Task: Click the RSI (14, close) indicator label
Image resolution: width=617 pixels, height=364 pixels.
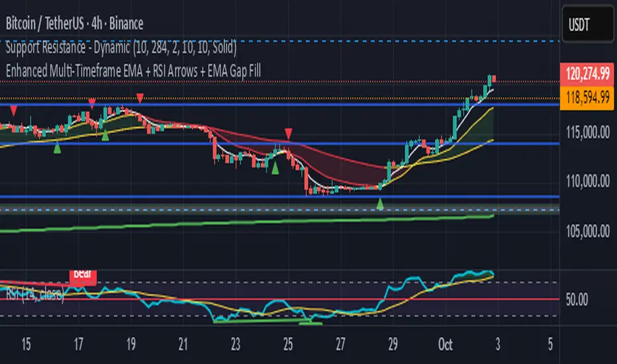Action: pos(34,294)
